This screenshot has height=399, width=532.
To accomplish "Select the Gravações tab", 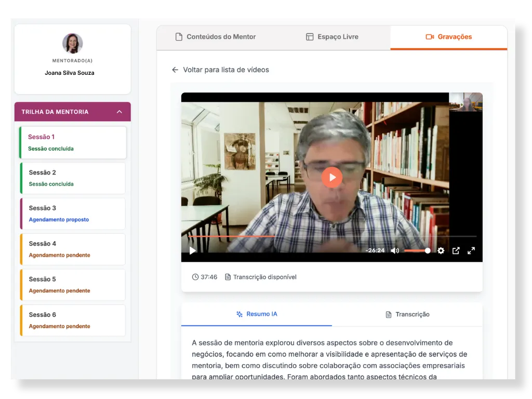I will click(x=448, y=37).
